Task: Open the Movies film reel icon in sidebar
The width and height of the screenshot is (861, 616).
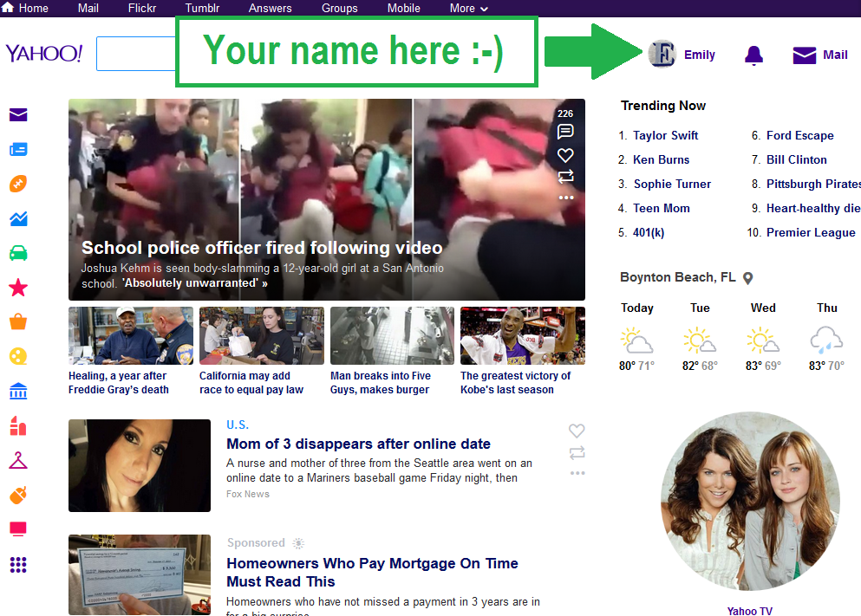Action: click(18, 357)
